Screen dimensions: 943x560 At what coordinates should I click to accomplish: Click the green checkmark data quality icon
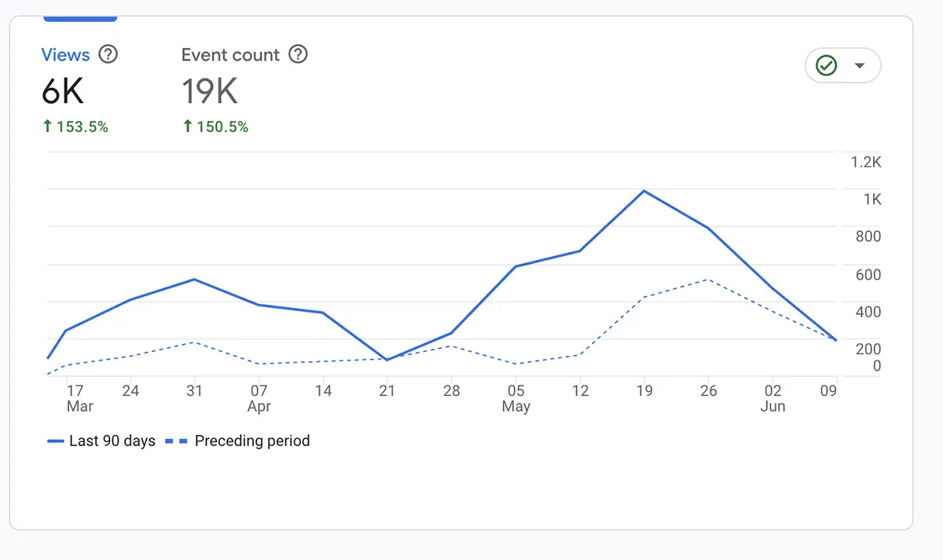pyautogui.click(x=826, y=66)
